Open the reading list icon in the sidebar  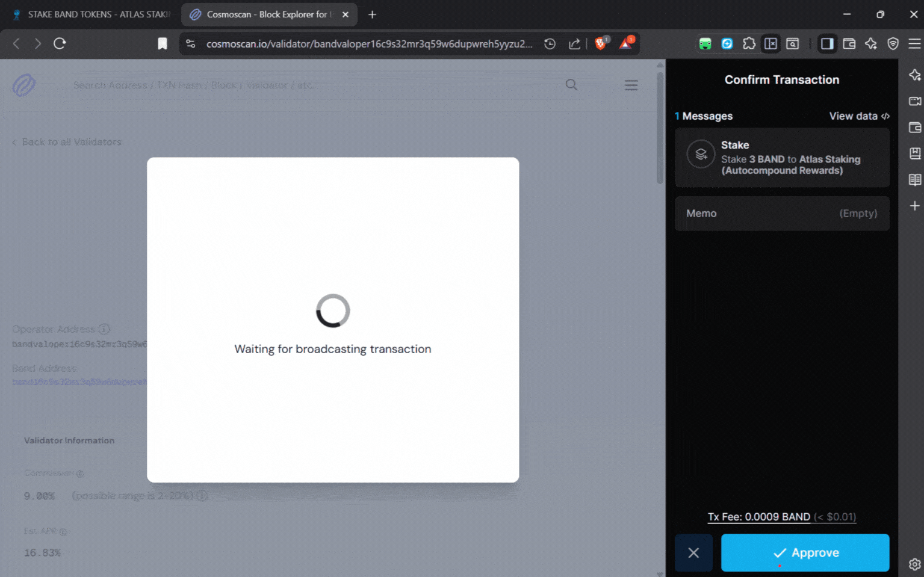915,179
